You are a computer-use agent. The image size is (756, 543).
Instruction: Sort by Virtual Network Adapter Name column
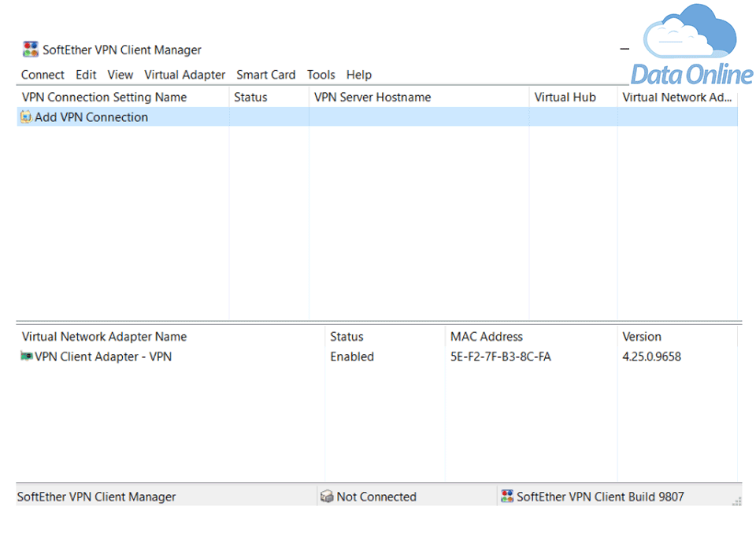pyautogui.click(x=171, y=337)
